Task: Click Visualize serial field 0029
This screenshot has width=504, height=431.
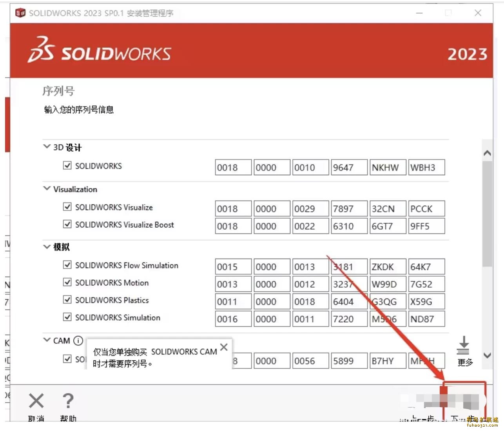Action: pyautogui.click(x=311, y=208)
